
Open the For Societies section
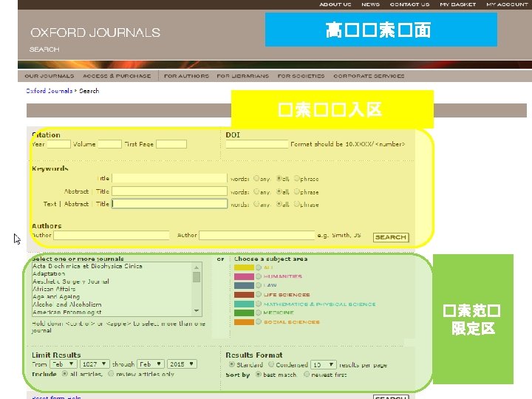301,76
